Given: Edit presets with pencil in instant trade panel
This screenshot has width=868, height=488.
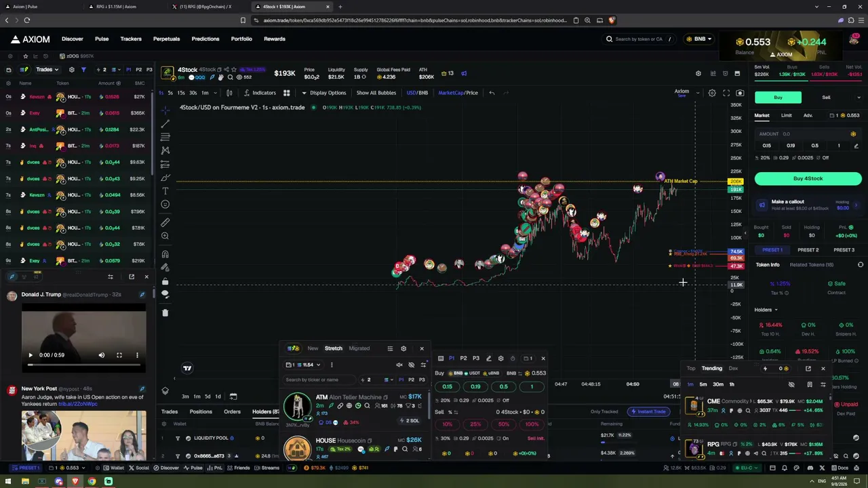Looking at the screenshot, I should point(488,359).
